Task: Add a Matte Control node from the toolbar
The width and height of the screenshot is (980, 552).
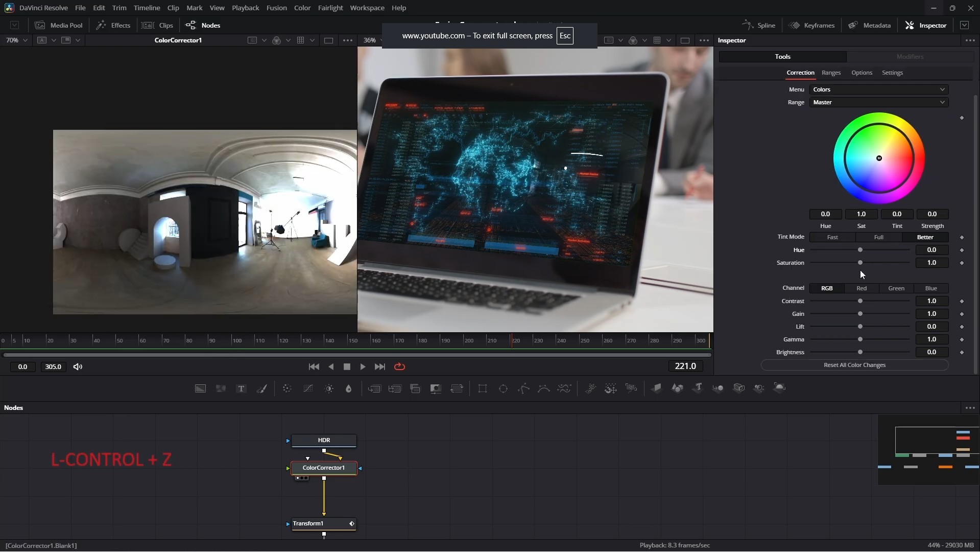Action: click(436, 388)
